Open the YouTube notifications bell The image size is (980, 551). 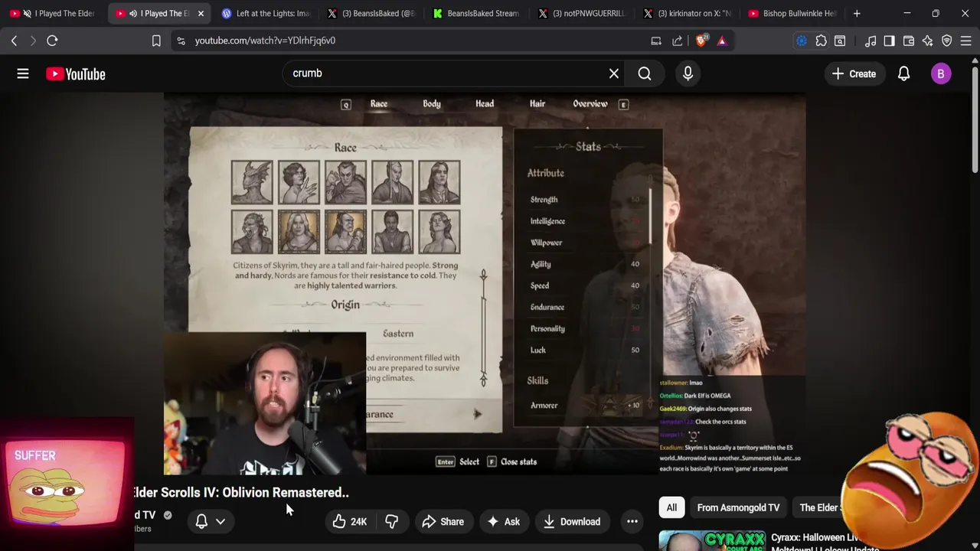click(x=903, y=73)
